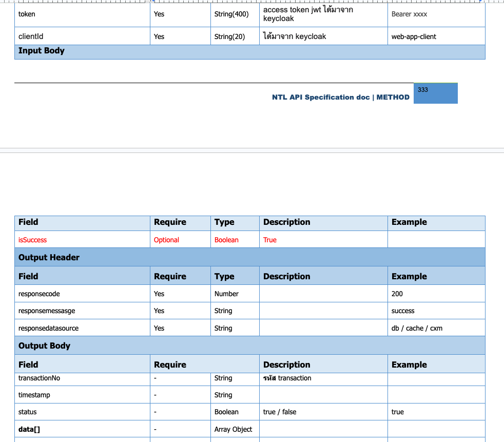Screen dimensions: 504x442
Task: Click the "Array Object" type cell
Action: tap(233, 429)
